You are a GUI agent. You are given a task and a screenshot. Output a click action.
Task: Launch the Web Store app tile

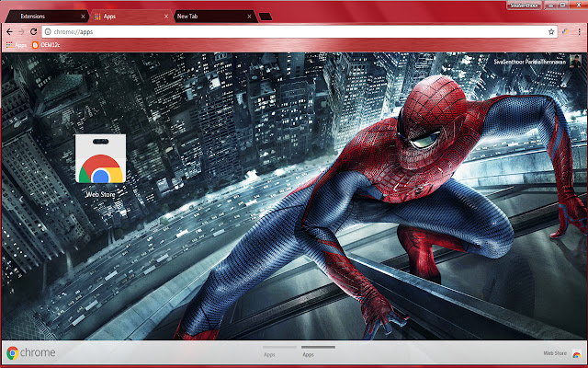(100, 158)
